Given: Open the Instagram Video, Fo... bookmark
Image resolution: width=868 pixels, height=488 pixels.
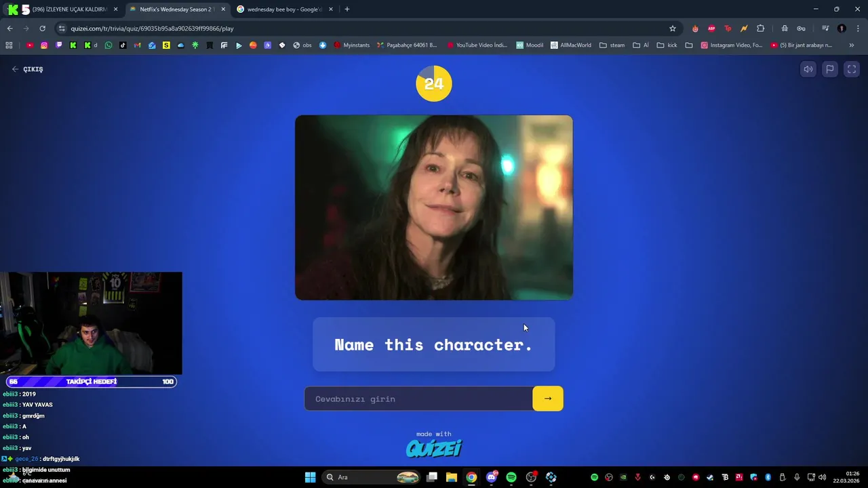Looking at the screenshot, I should [x=732, y=45].
